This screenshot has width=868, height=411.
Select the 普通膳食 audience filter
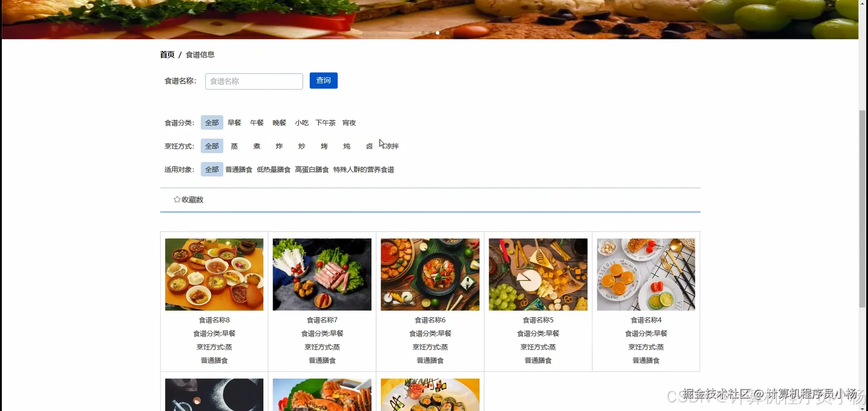click(239, 170)
